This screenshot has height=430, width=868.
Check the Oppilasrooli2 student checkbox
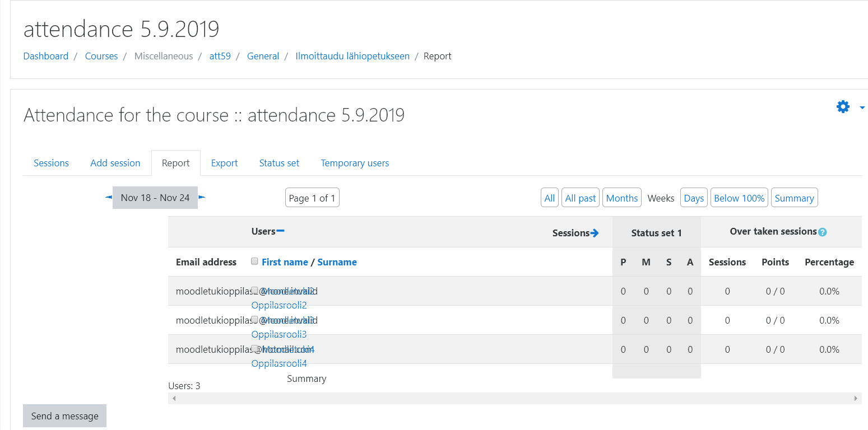click(x=254, y=291)
